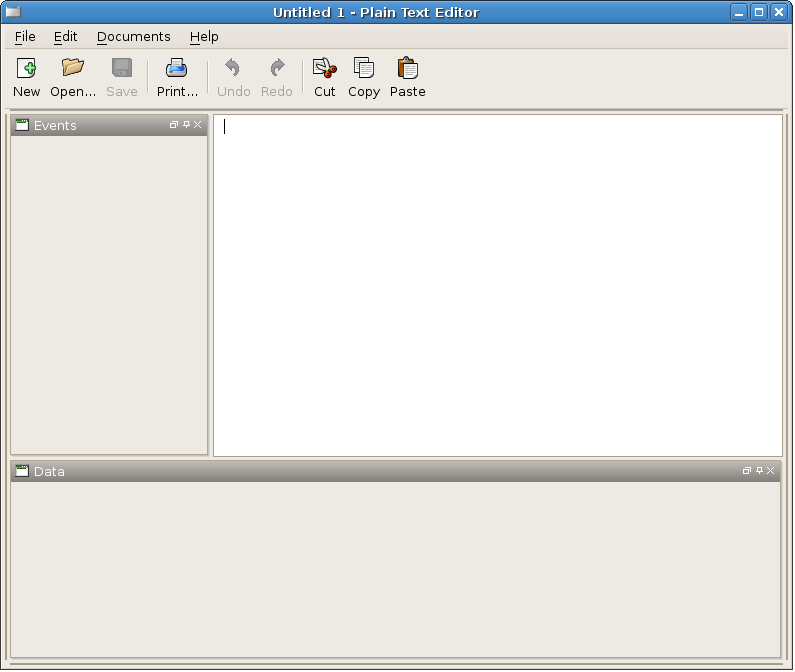Click the Save floppy disk icon
The width and height of the screenshot is (795, 672).
click(x=122, y=67)
